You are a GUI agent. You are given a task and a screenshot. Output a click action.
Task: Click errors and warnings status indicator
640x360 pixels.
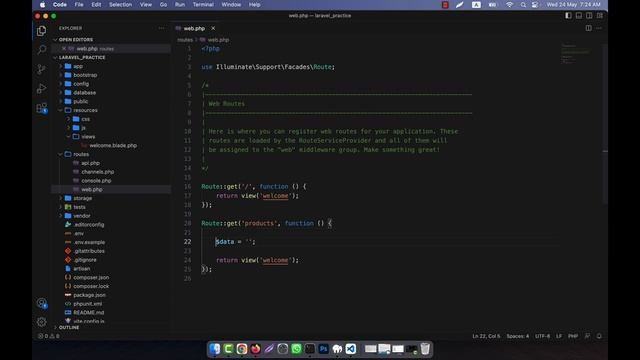[x=49, y=336]
